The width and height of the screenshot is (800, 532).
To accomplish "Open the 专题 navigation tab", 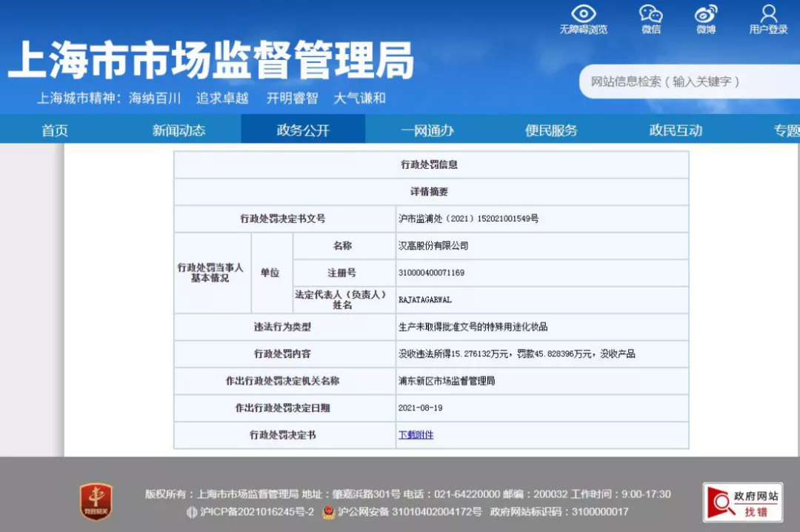I will coord(786,131).
